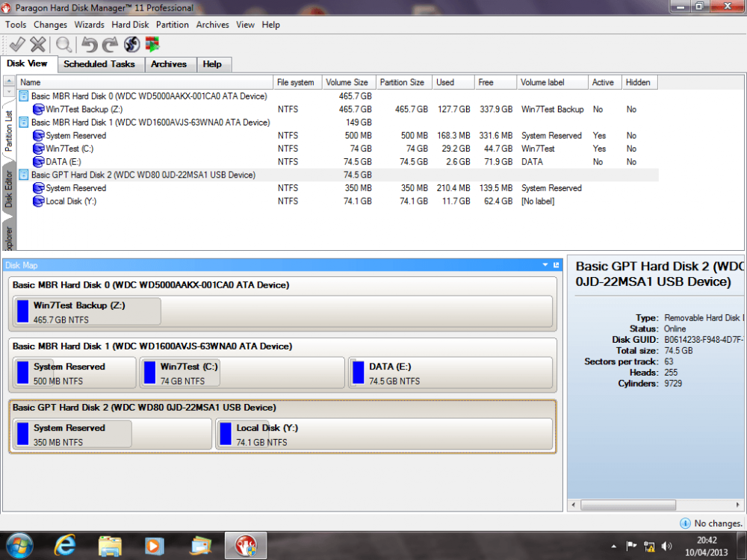Sort by Free column header
Screen dimensions: 747x560
495,82
